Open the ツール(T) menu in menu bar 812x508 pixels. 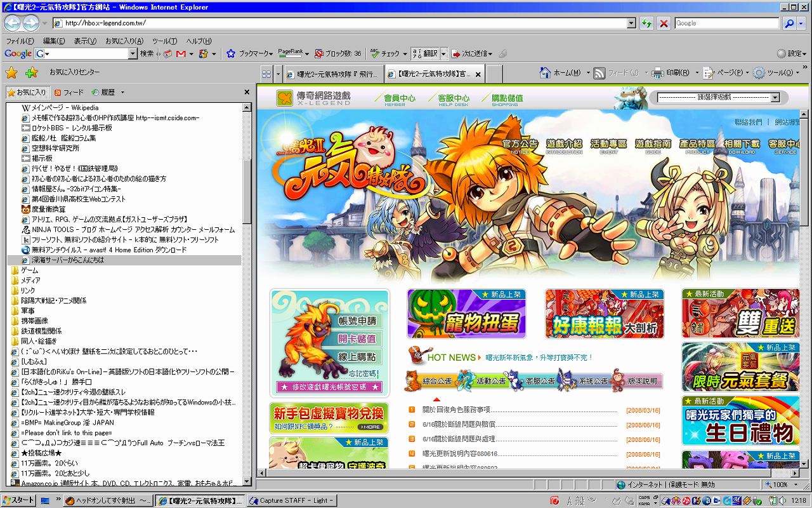tap(165, 41)
